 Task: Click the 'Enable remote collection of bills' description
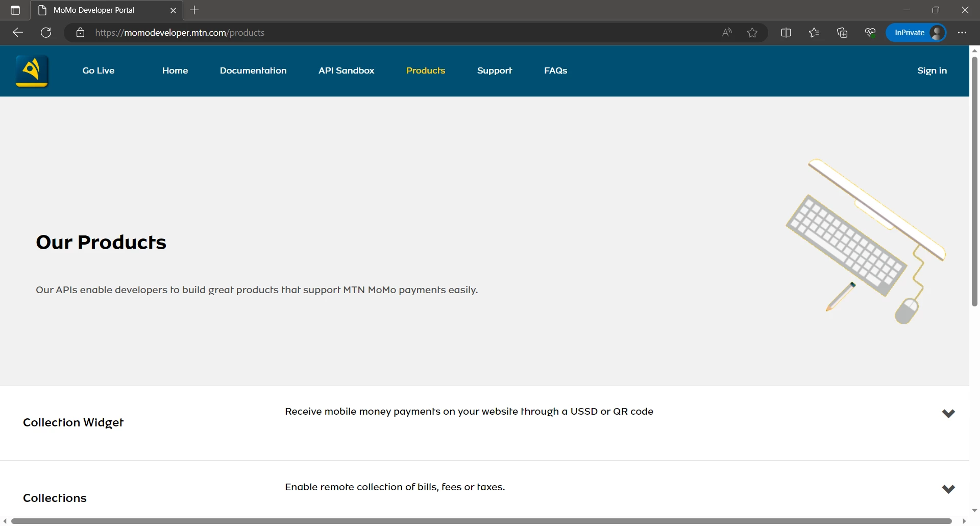tap(395, 487)
